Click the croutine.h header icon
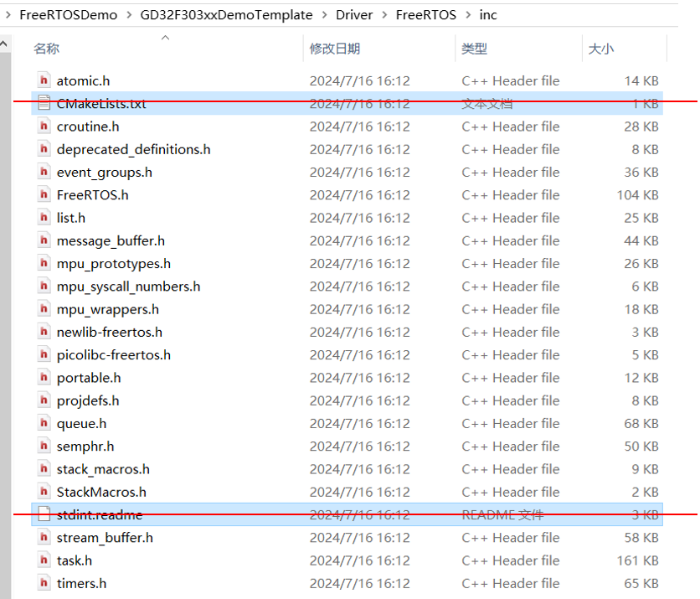This screenshot has width=700, height=599. 44,126
